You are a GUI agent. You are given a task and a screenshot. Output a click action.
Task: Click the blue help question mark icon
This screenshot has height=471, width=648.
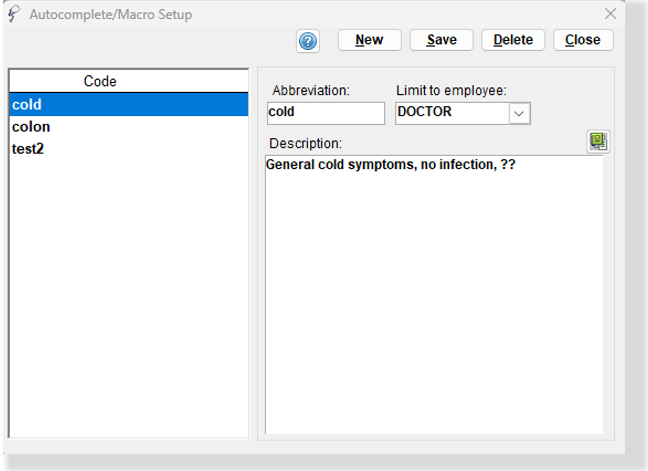[308, 41]
